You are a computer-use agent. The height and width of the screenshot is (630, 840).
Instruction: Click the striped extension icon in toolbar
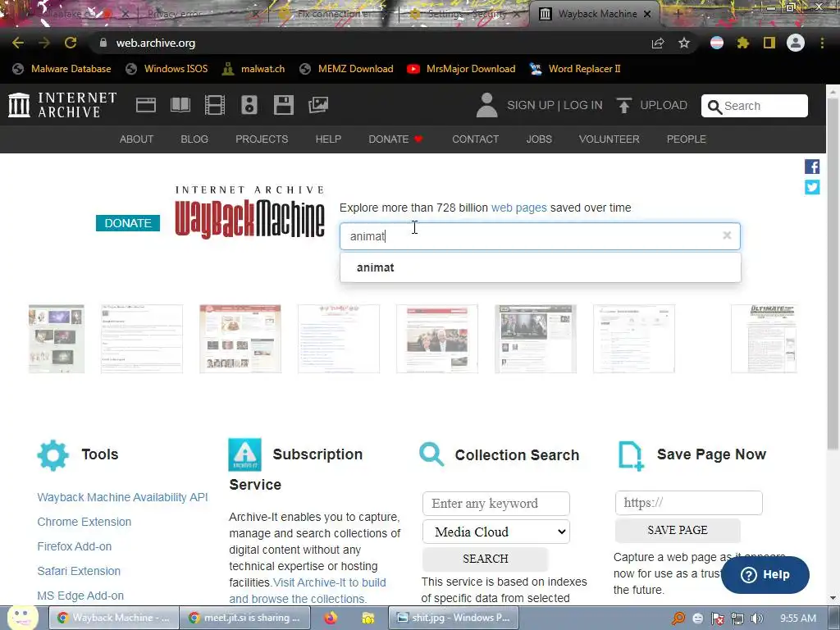pyautogui.click(x=717, y=43)
